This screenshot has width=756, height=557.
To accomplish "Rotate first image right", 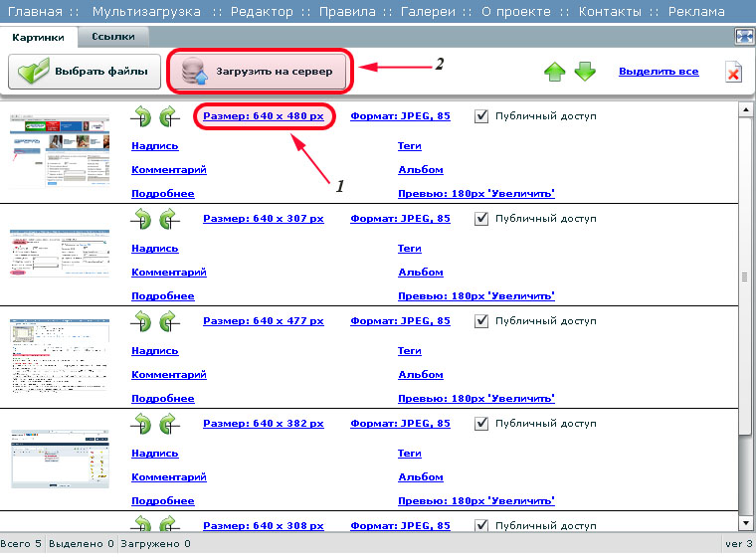I will pyautogui.click(x=168, y=116).
